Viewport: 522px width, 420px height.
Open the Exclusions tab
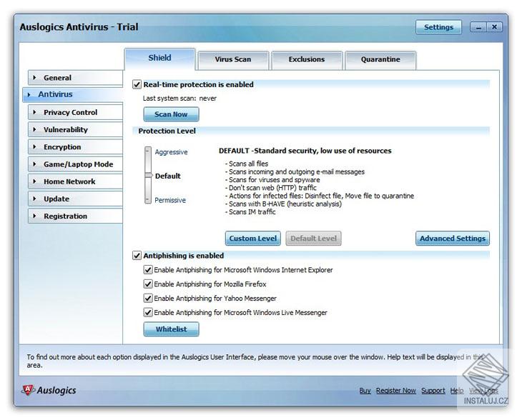pos(307,59)
